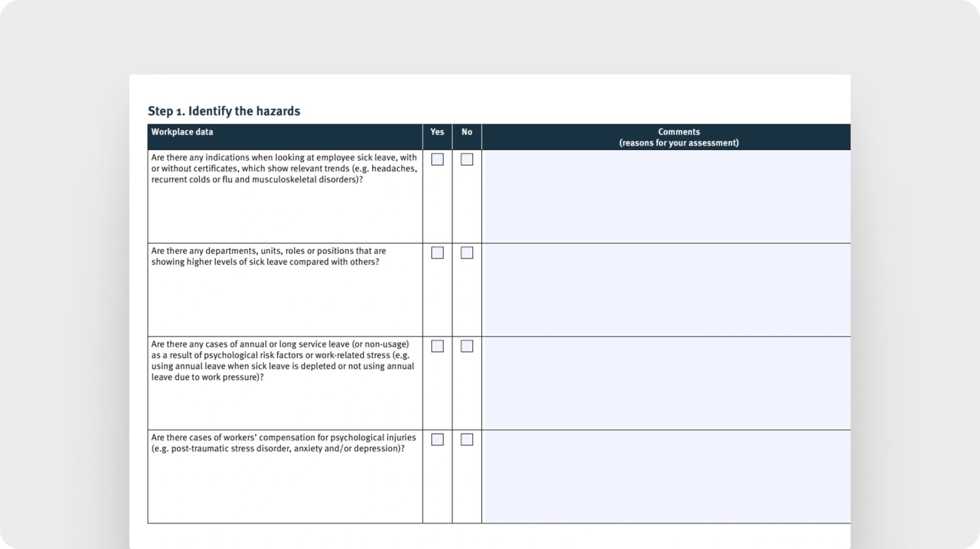
Task: Click the 'Step 1. Identify the hazards' heading
Action: [x=224, y=111]
